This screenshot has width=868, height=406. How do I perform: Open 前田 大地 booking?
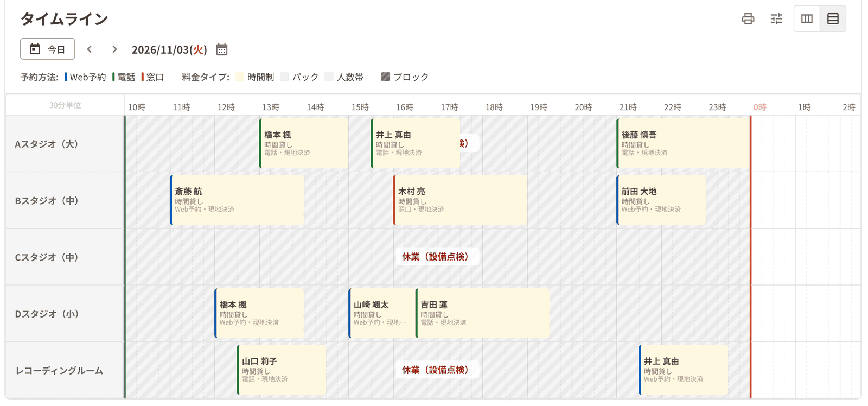(x=661, y=200)
